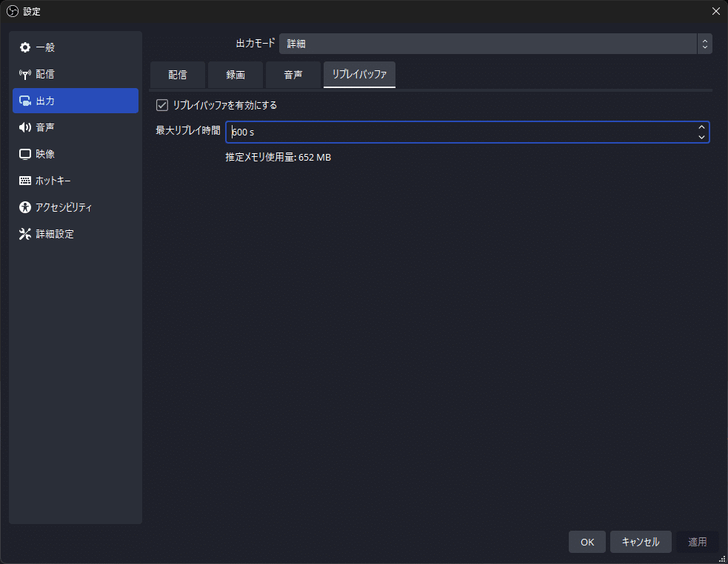Click the OK button

pos(587,542)
